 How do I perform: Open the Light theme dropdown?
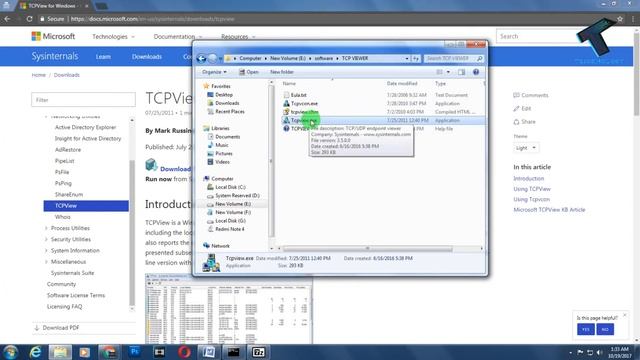point(526,148)
